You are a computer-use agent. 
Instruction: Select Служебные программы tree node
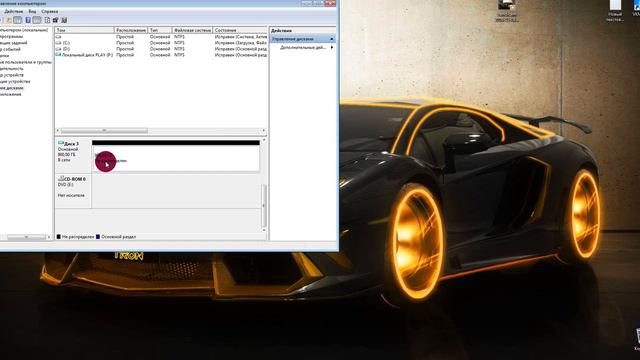tap(11, 36)
